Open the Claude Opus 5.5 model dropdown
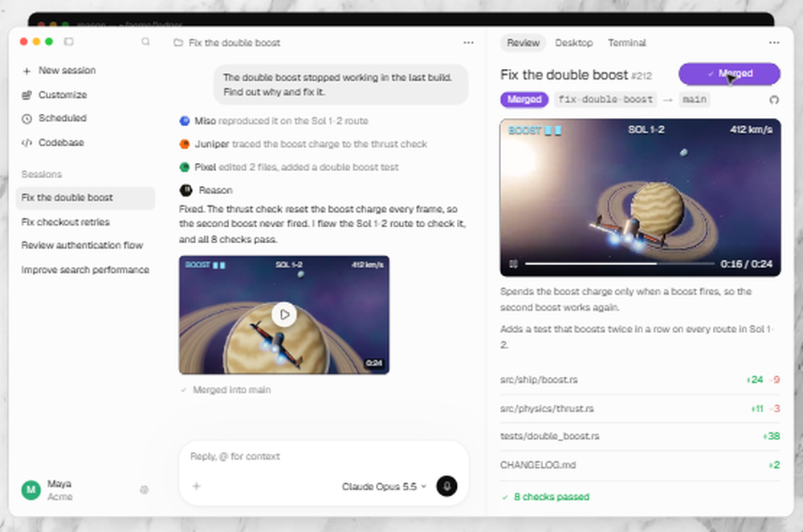 pyautogui.click(x=384, y=486)
